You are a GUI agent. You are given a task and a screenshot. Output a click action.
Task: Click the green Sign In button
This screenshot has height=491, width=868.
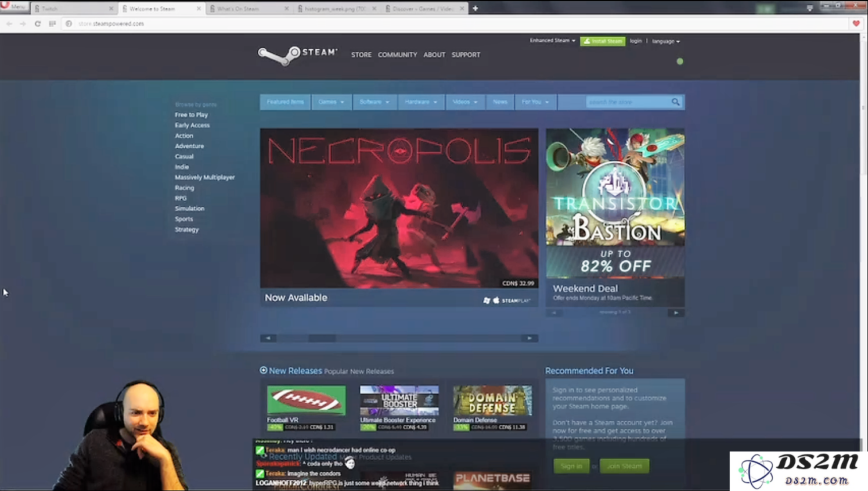[571, 466]
